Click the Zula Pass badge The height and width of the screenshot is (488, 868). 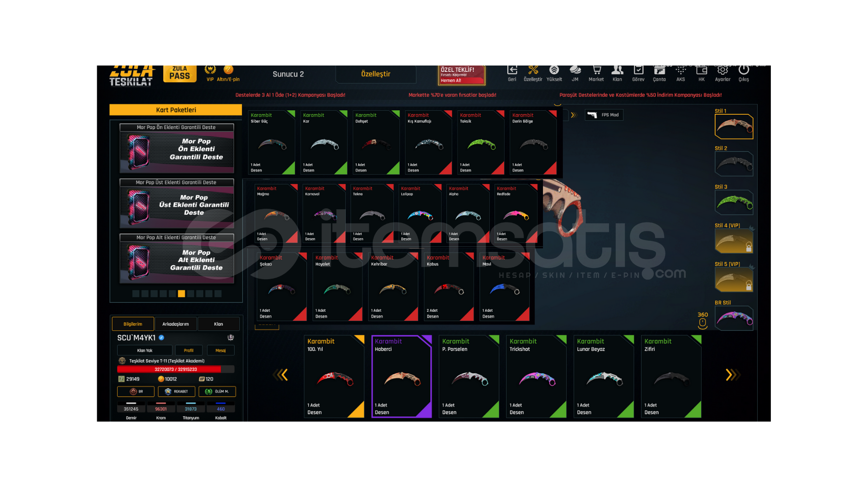[179, 74]
